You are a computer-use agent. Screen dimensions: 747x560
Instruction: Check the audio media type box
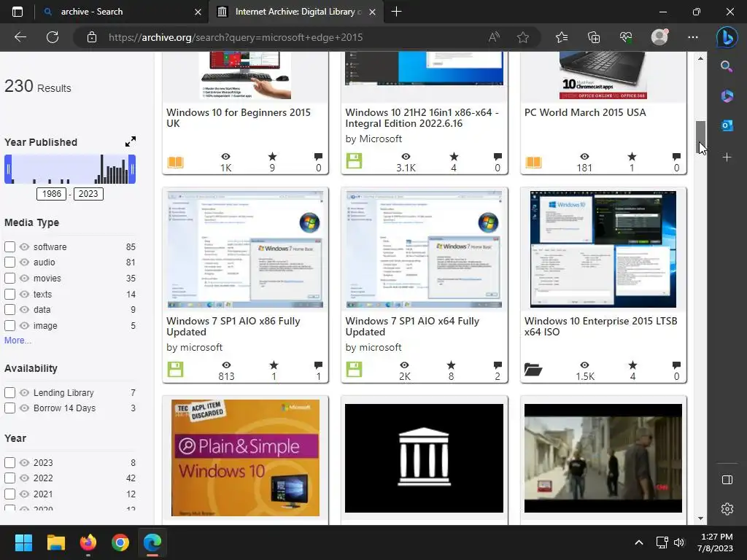(10, 262)
